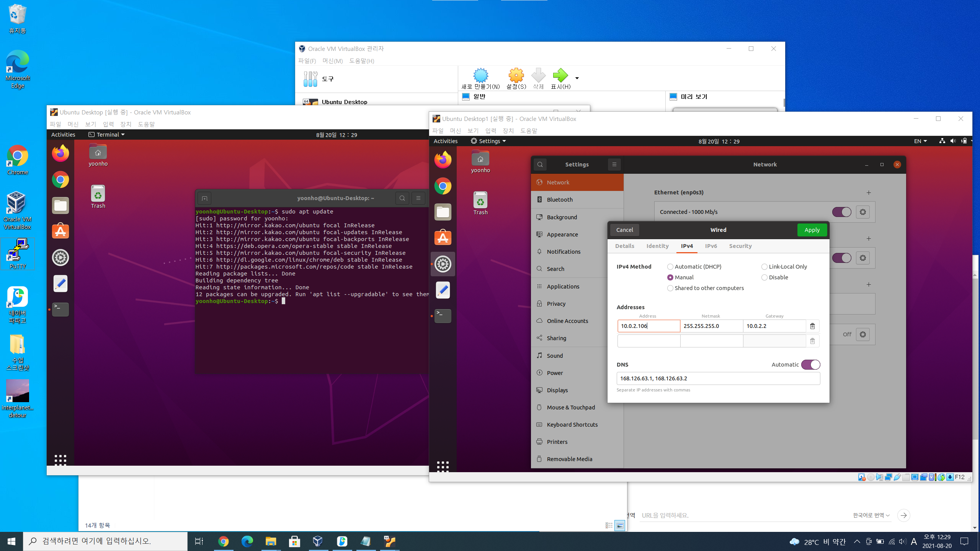The width and height of the screenshot is (980, 551).
Task: Select Automatic (DHCP) IPv4 method
Action: 670,267
